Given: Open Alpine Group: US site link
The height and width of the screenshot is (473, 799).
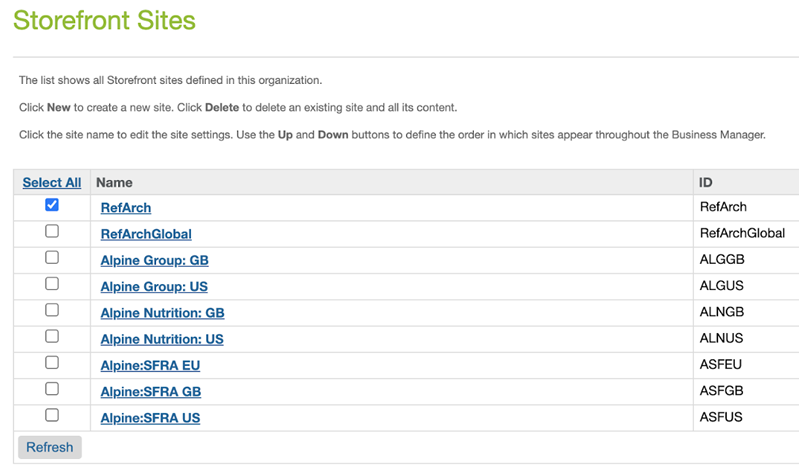Looking at the screenshot, I should 154,286.
